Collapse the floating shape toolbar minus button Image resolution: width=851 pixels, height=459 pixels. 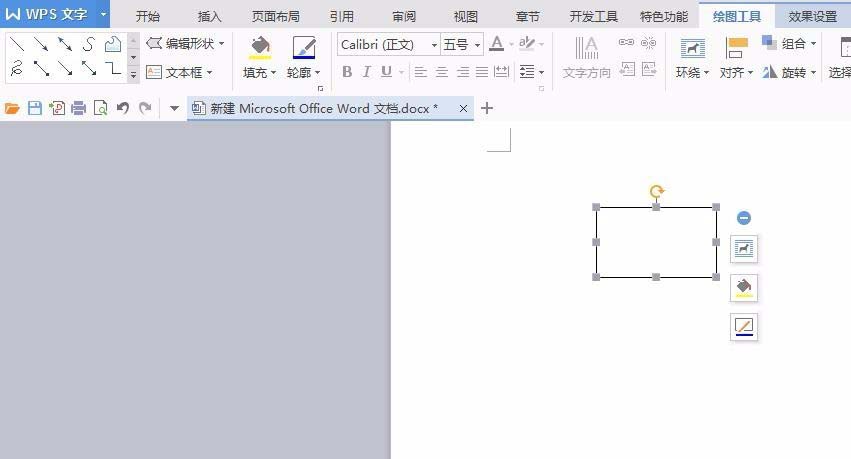point(744,218)
